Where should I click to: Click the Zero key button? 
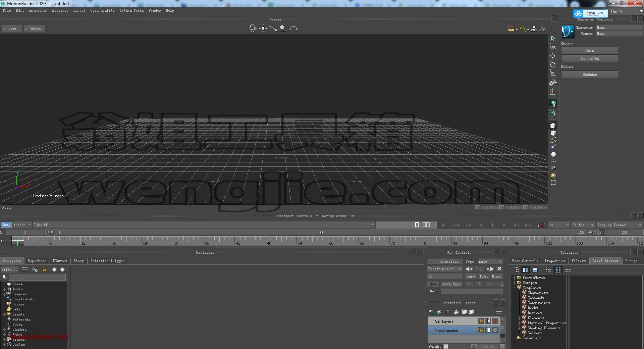(x=471, y=276)
